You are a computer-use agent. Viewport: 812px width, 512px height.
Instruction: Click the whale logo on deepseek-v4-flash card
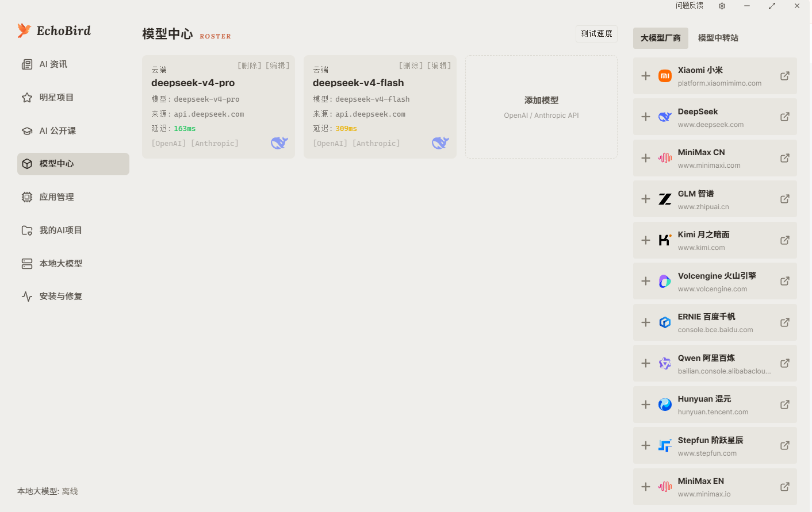point(441,143)
